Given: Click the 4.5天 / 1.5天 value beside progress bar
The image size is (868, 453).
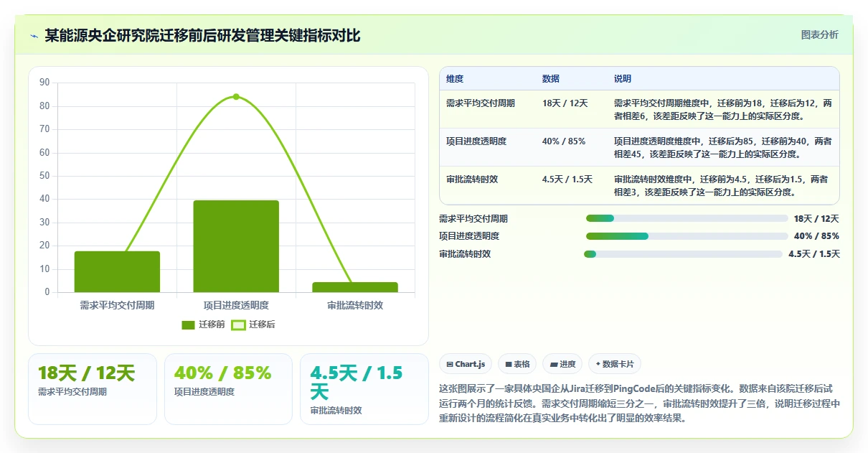Looking at the screenshot, I should [x=814, y=254].
